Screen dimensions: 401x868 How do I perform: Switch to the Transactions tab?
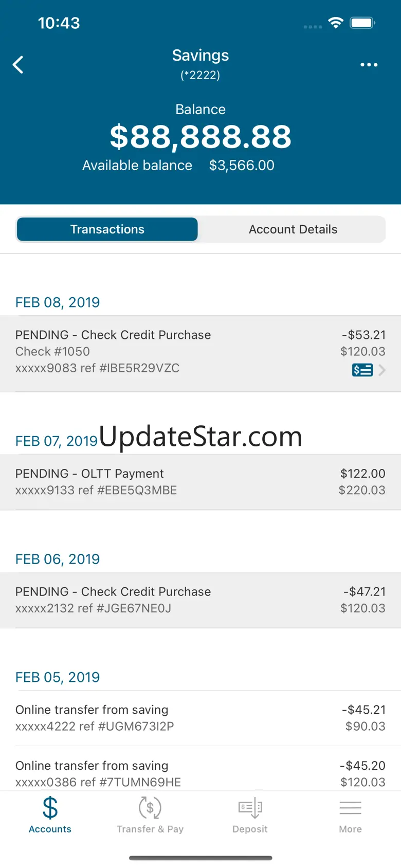(107, 229)
